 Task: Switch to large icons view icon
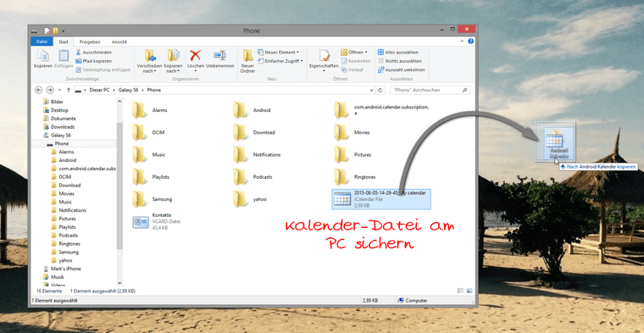click(x=469, y=291)
